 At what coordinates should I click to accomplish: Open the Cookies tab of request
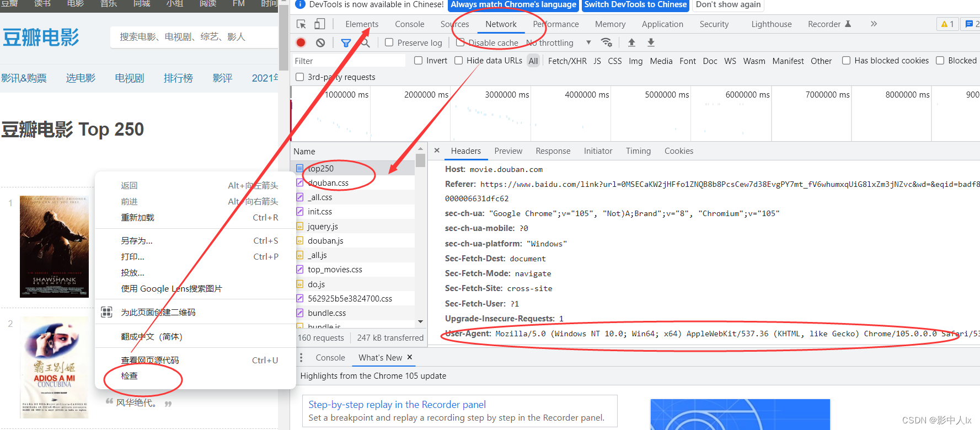[679, 151]
